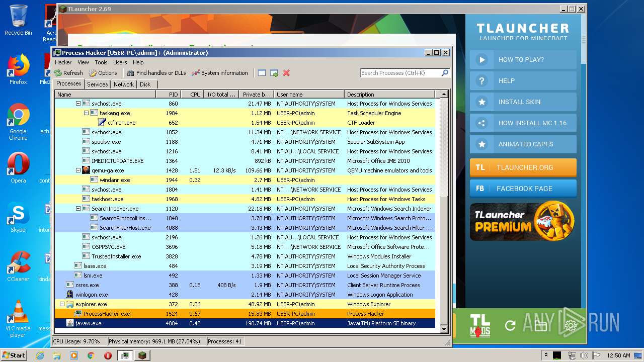The height and width of the screenshot is (362, 644).
Task: Open the FACEBOOK PAGE link button
Action: [x=523, y=189]
